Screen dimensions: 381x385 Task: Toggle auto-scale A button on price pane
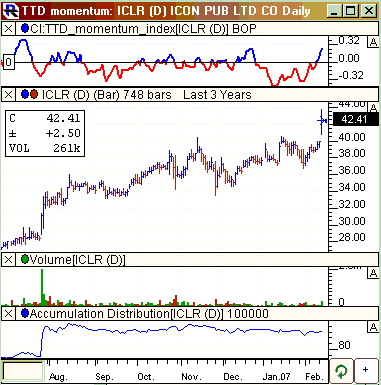[x=373, y=107]
